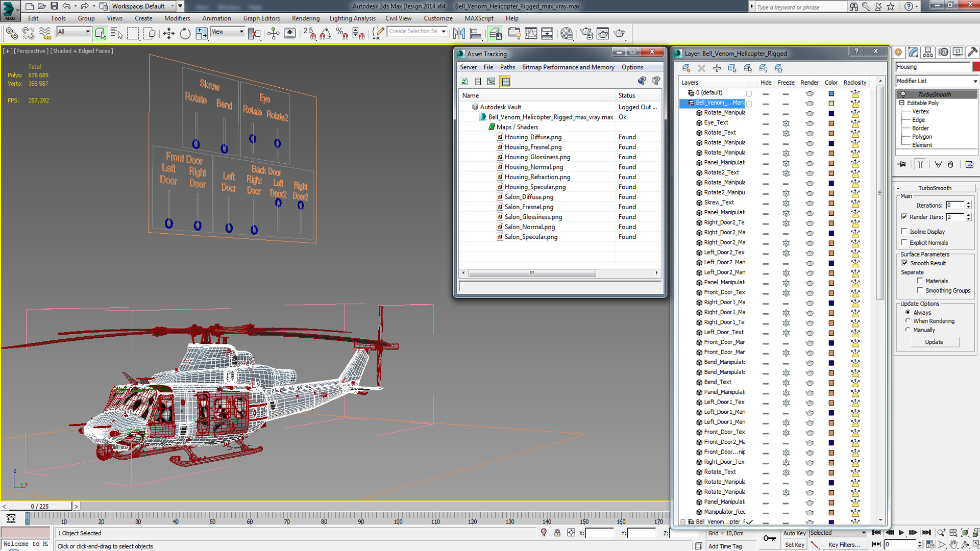Toggle the Manage Layers toolbar icon
The height and width of the screenshot is (551, 980).
click(495, 34)
